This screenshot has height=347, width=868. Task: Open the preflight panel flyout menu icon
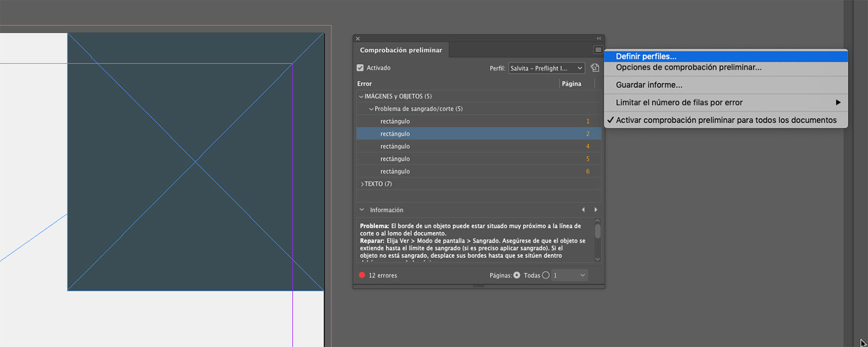point(598,50)
